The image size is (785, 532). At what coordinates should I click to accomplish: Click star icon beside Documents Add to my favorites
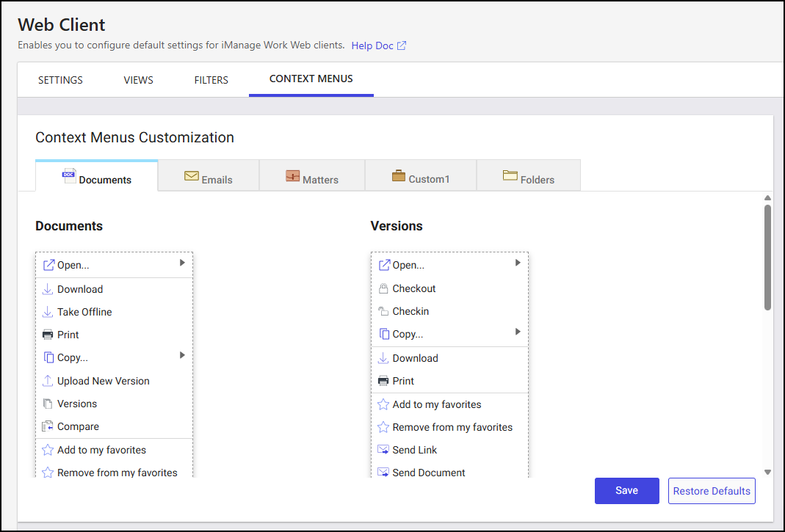(48, 450)
